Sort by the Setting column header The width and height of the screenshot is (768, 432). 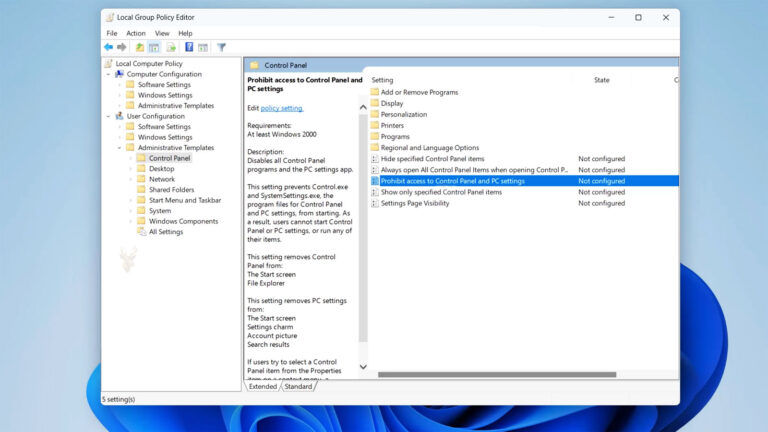click(382, 80)
